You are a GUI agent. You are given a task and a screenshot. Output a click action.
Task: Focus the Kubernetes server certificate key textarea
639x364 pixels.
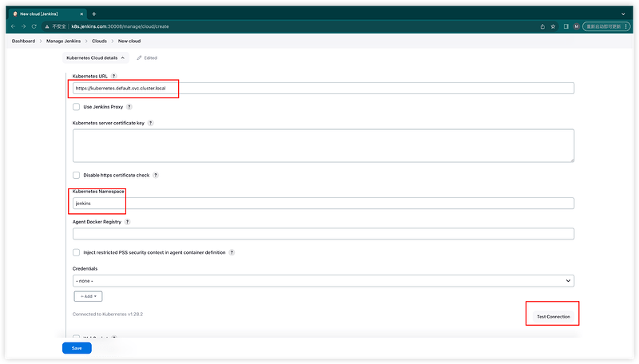pos(323,145)
